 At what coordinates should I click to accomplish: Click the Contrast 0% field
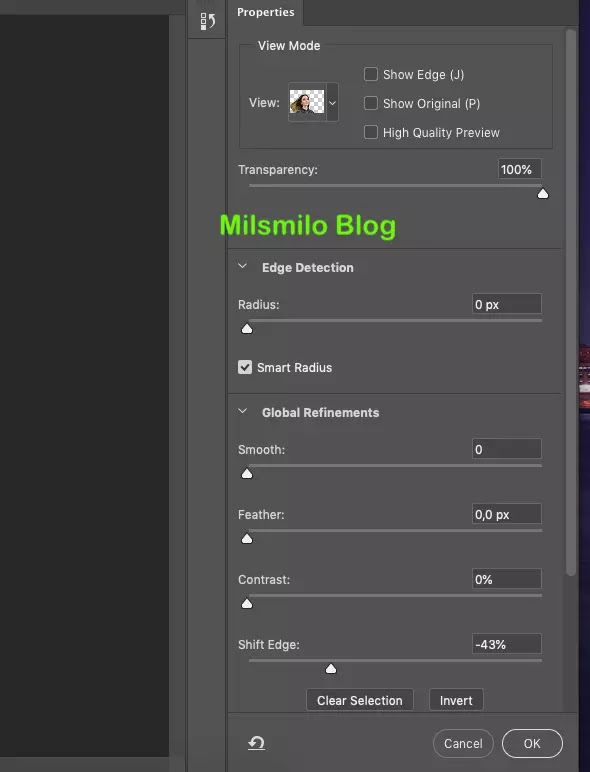coord(507,579)
